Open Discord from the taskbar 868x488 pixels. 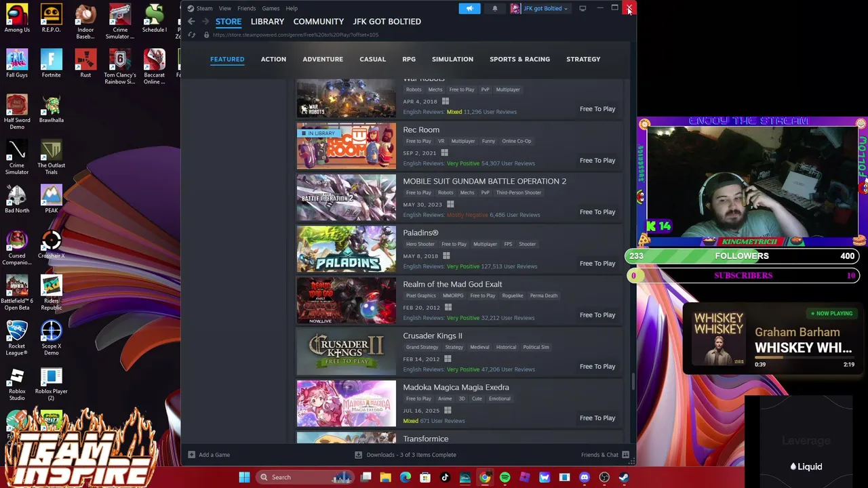pyautogui.click(x=585, y=477)
